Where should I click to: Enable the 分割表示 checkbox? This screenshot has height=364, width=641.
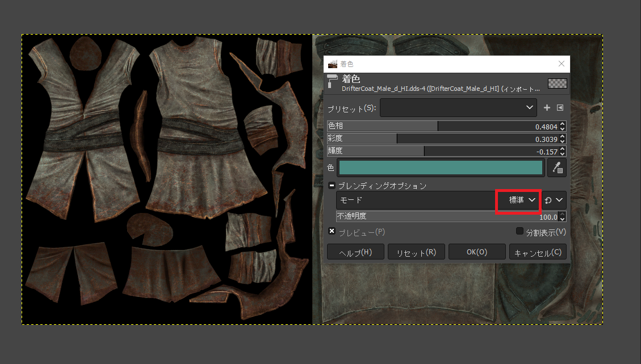(x=519, y=232)
